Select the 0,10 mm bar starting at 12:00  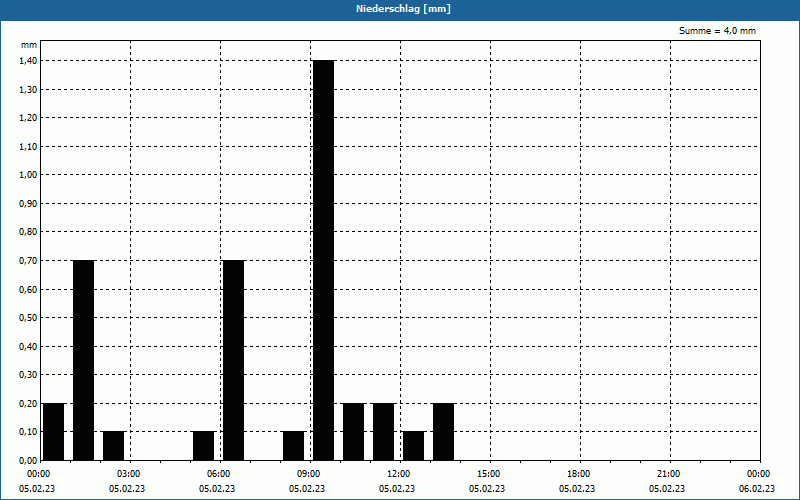[x=414, y=446]
